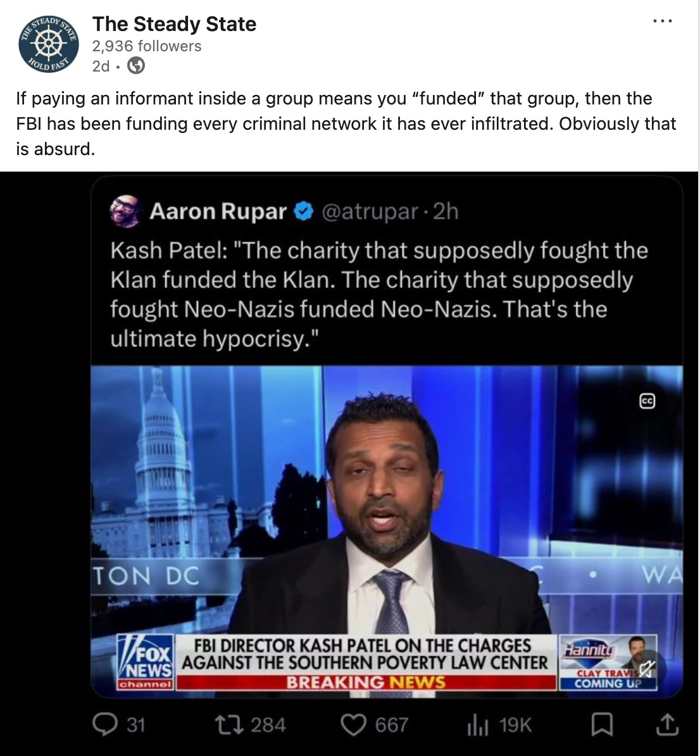Viewport: 700px width, 756px height.
Task: Click the tweet text quoting Kash Patel
Action: click(x=379, y=294)
